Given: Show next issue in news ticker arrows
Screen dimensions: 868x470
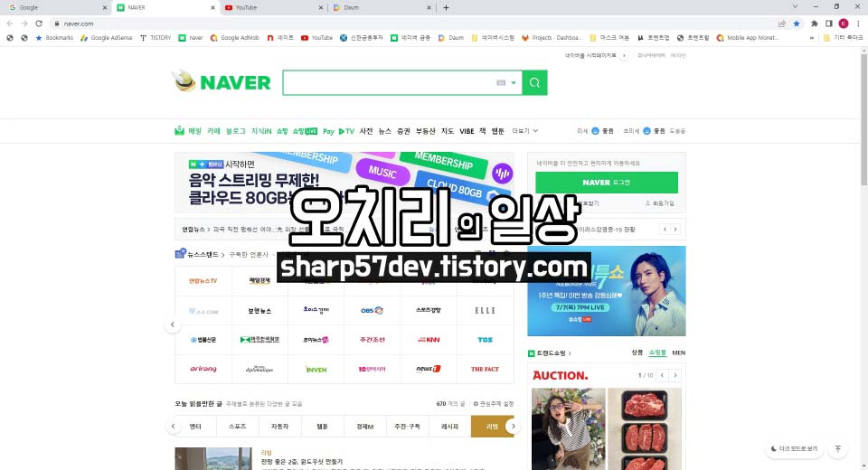Looking at the screenshot, I should point(675,230).
